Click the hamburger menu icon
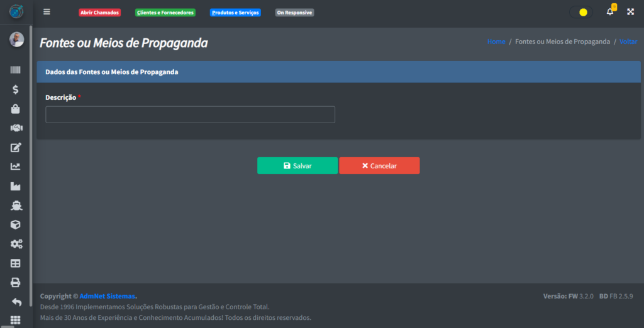The width and height of the screenshot is (644, 328). (47, 12)
